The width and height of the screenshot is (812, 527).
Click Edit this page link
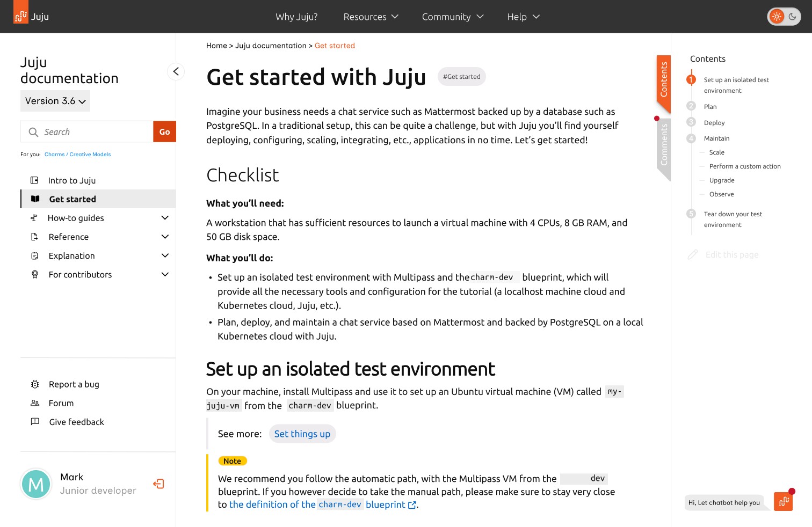(x=732, y=255)
